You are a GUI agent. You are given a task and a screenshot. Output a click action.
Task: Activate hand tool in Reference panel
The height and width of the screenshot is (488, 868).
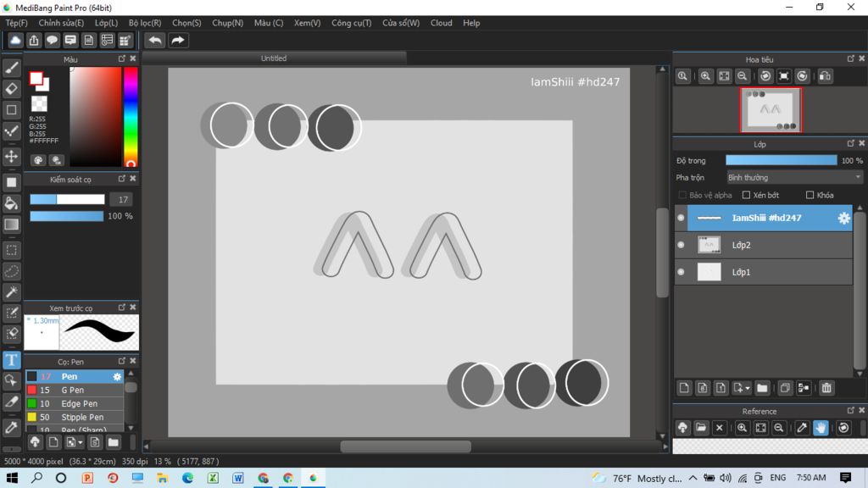click(821, 428)
